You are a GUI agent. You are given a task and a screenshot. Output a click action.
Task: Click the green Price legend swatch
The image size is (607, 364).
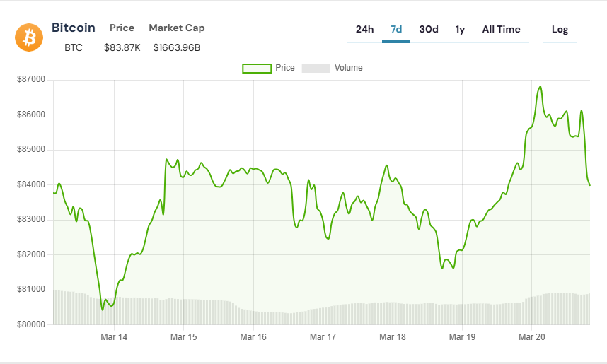(257, 69)
